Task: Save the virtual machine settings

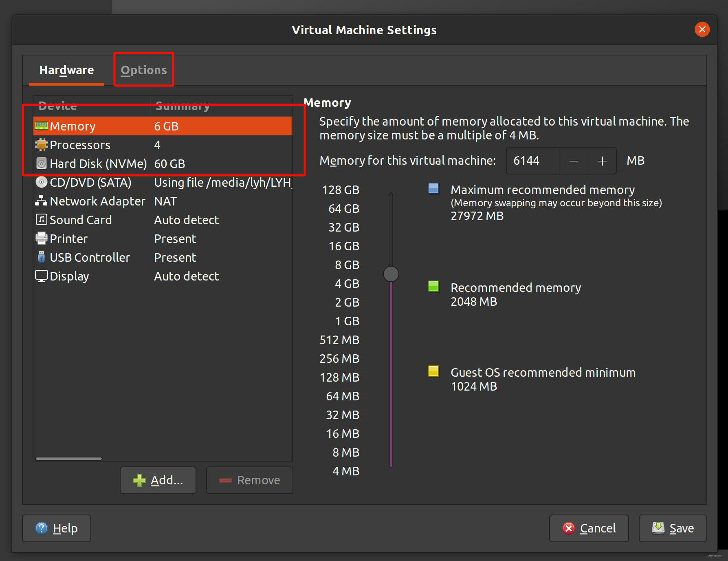Action: click(x=673, y=528)
